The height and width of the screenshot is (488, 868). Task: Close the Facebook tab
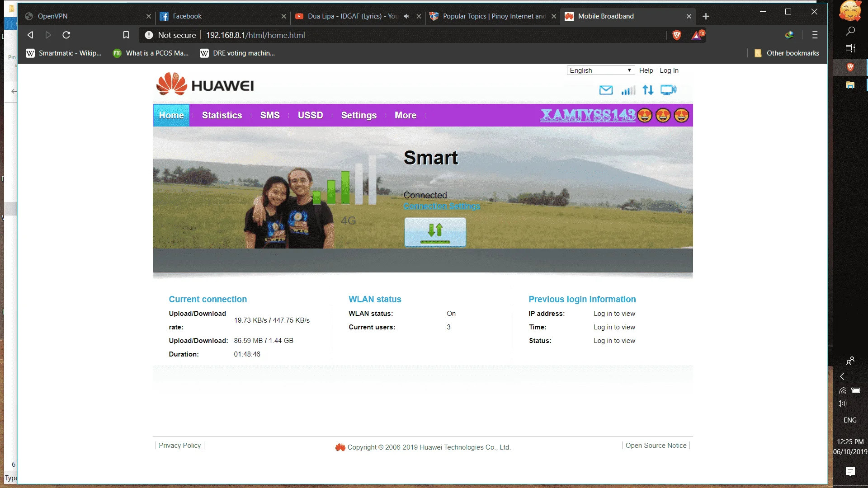tap(283, 16)
